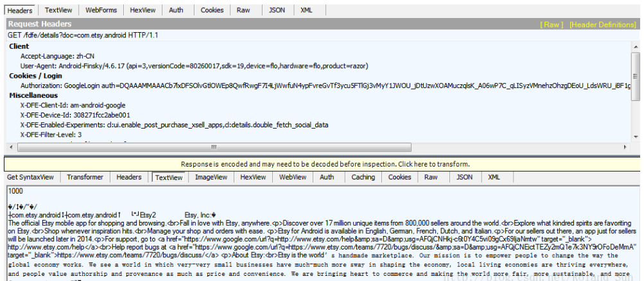This screenshot has width=644, height=281.
Task: Open the request TextView tab
Action: point(57,10)
